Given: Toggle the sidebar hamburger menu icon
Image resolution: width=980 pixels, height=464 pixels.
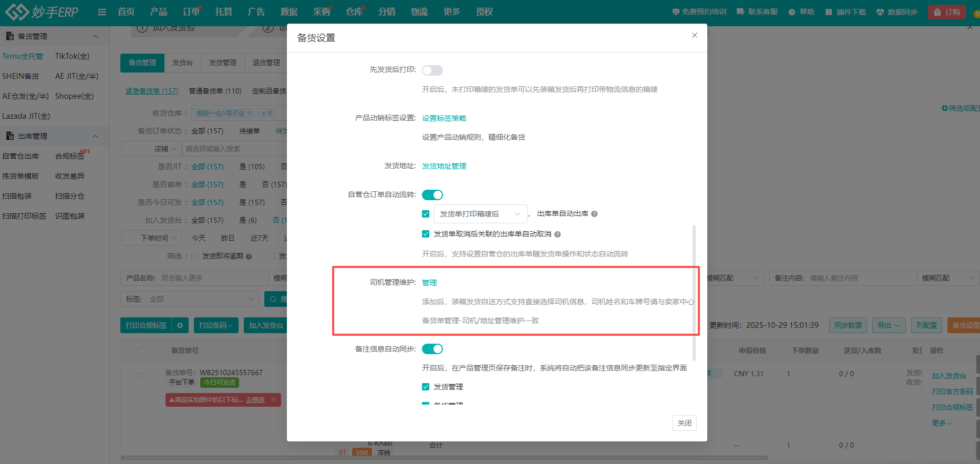Looking at the screenshot, I should pos(102,12).
